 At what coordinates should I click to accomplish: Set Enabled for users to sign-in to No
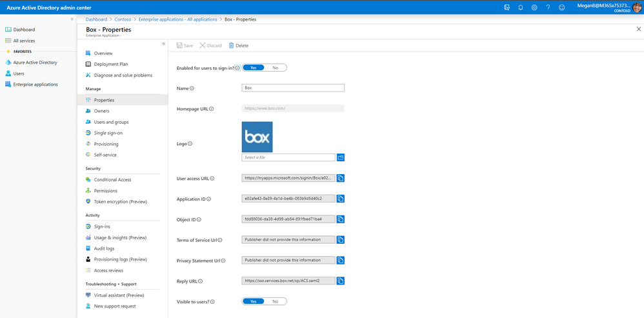point(275,68)
